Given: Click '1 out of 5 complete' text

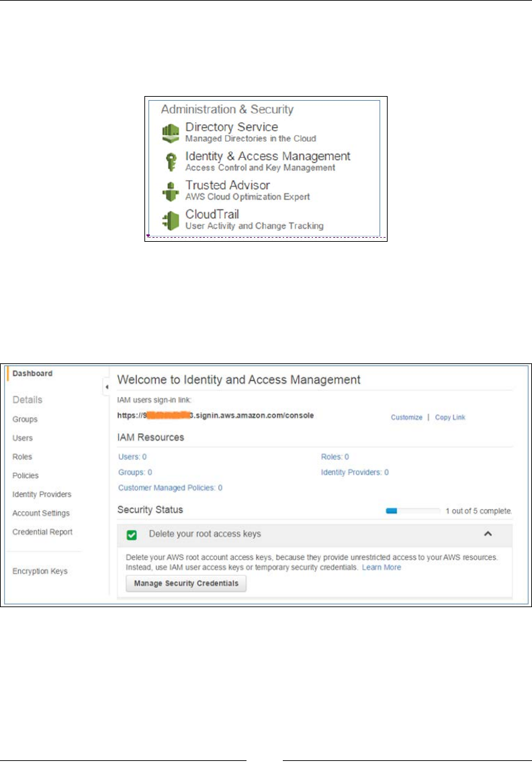Looking at the screenshot, I should [x=479, y=510].
